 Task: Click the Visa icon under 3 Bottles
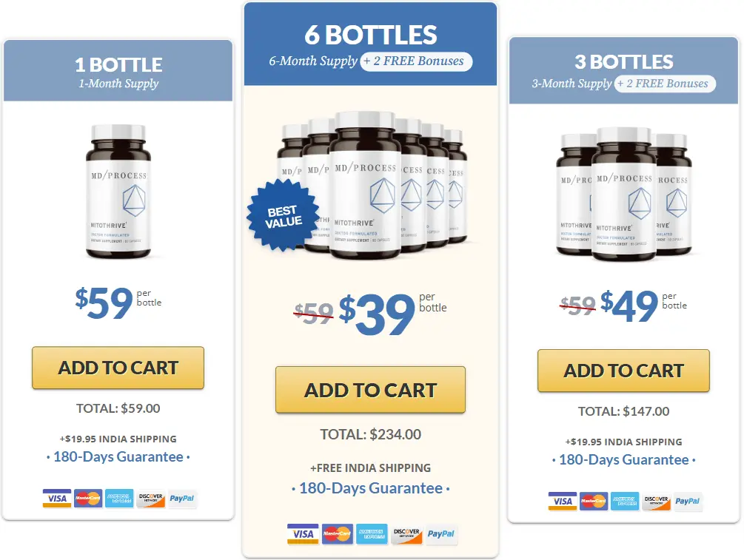pyautogui.click(x=563, y=502)
